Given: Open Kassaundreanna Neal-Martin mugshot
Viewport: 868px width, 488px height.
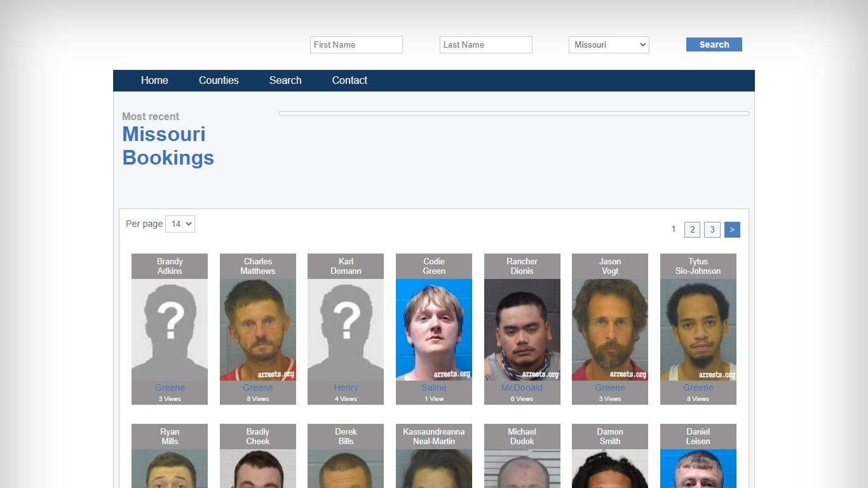Looking at the screenshot, I should point(434,469).
